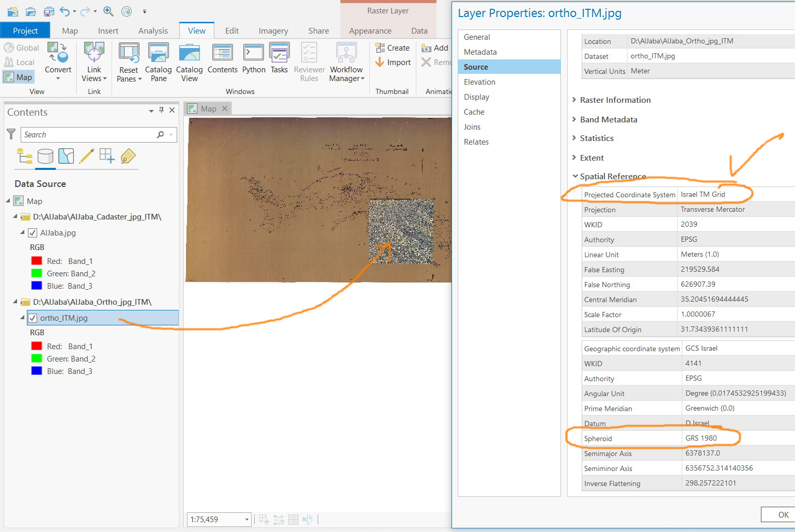The width and height of the screenshot is (795, 532).
Task: Select Elevation in Layer Properties list
Action: 479,82
